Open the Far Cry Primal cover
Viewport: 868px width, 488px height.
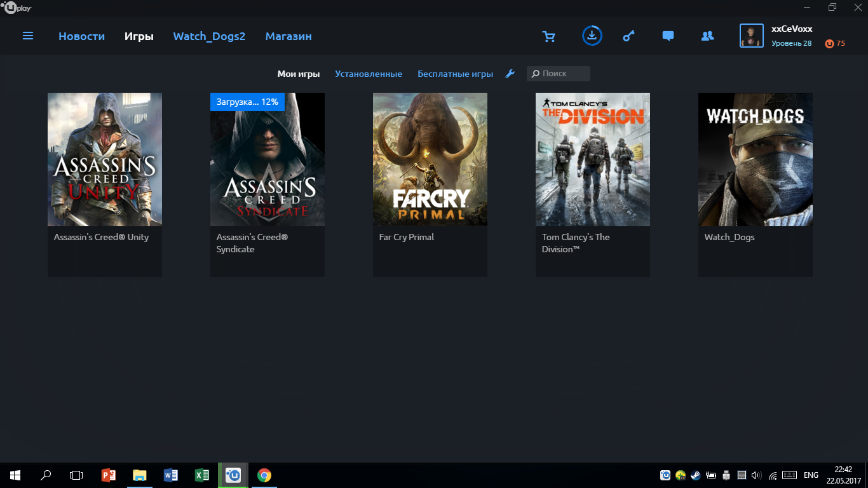pos(430,159)
